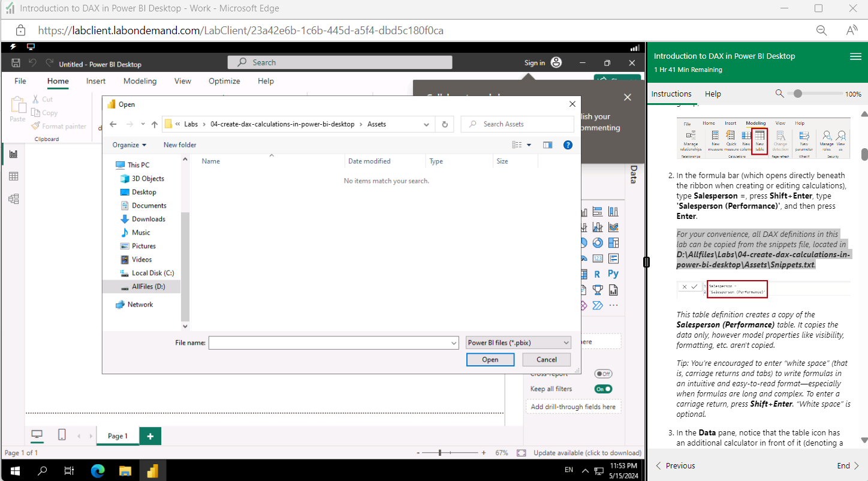Toggle the details pane in the Open dialog

coord(547,145)
